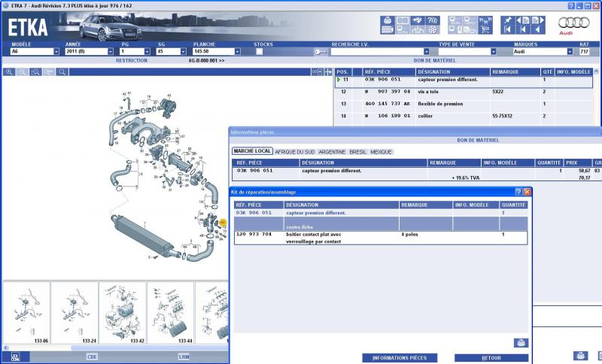Click the 'contre-fiche' header row in kit dialog

(x=381, y=223)
